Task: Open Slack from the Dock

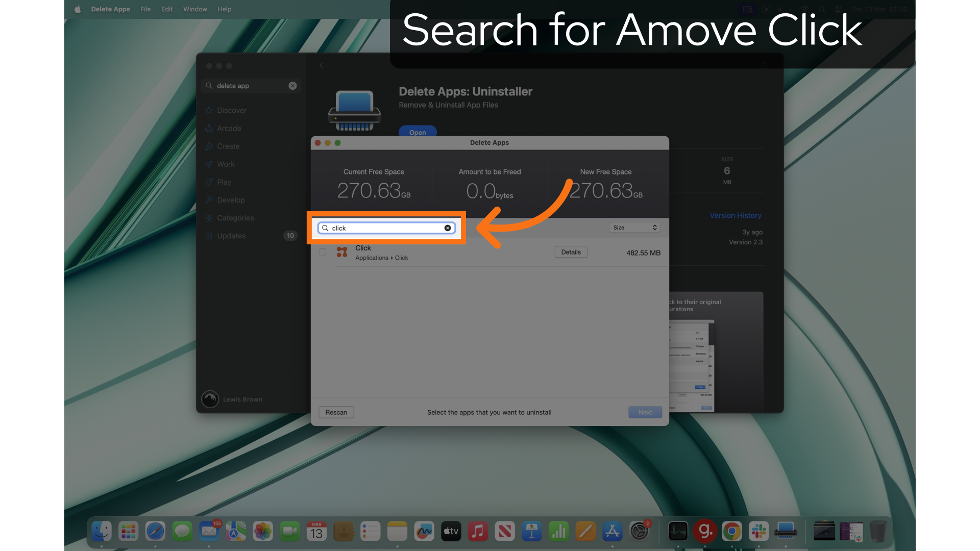Action: (758, 532)
